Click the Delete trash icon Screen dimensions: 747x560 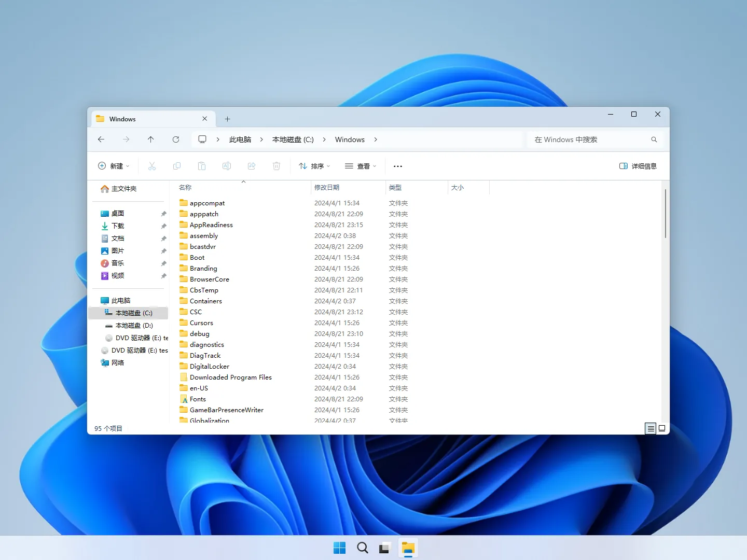276,166
